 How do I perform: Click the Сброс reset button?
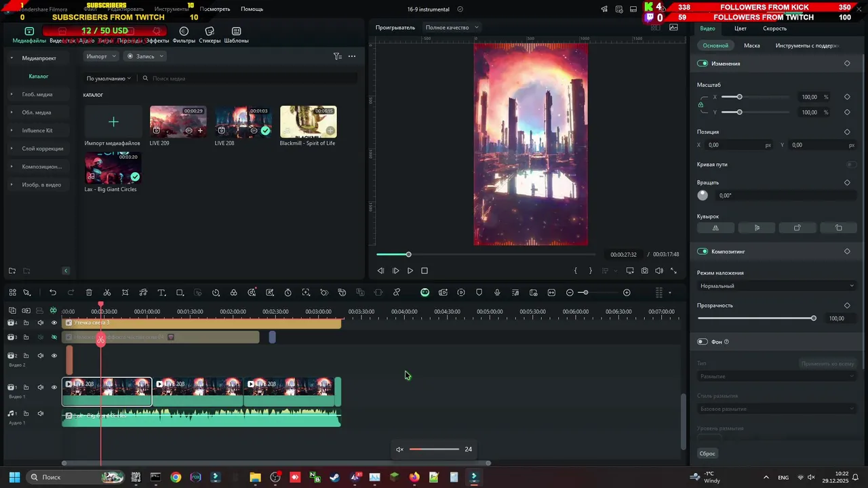(707, 453)
